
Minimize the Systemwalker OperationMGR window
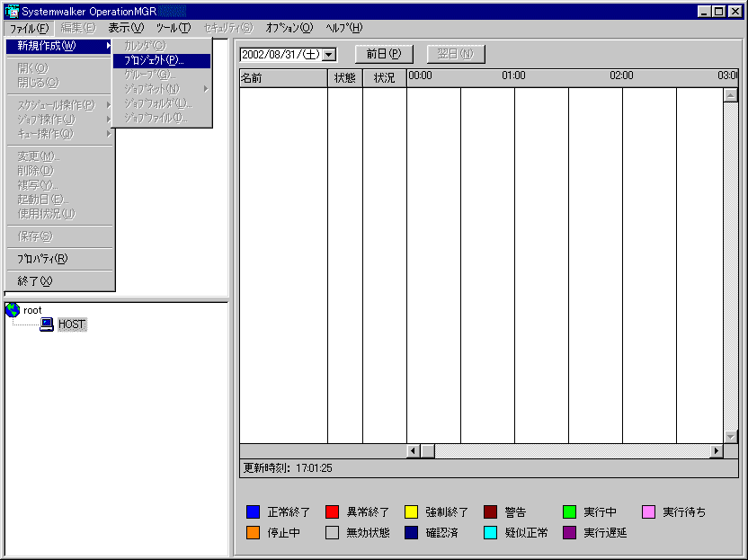coord(704,12)
